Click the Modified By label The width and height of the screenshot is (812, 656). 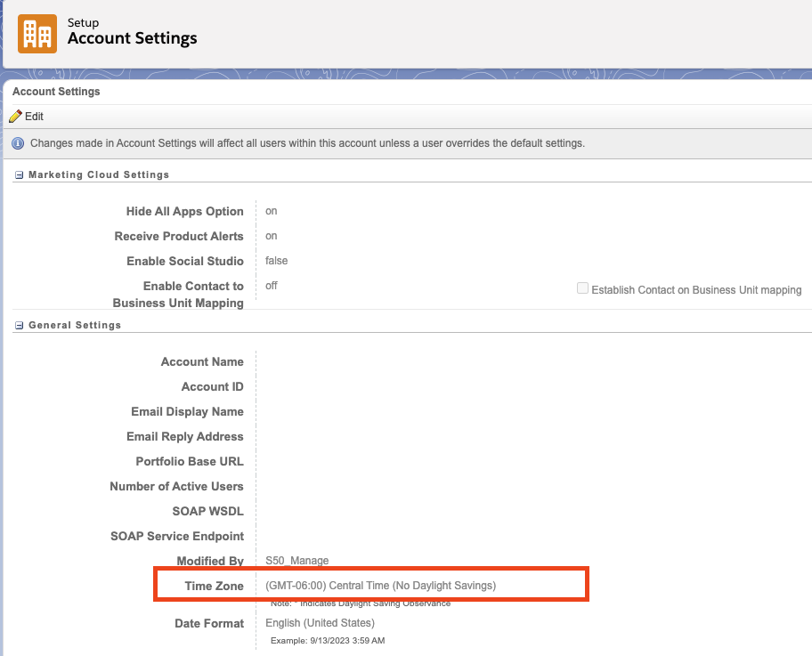coord(210,561)
